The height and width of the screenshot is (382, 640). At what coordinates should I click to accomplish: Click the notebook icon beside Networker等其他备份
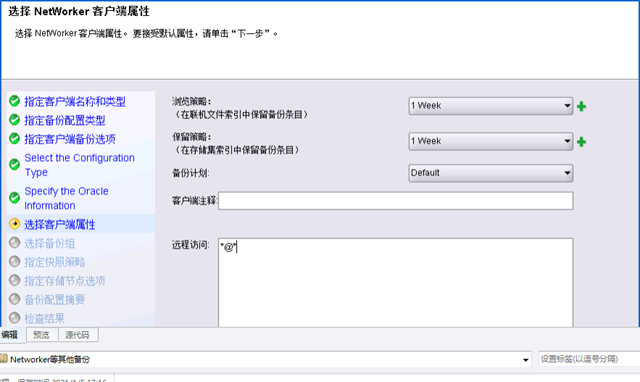(4, 359)
